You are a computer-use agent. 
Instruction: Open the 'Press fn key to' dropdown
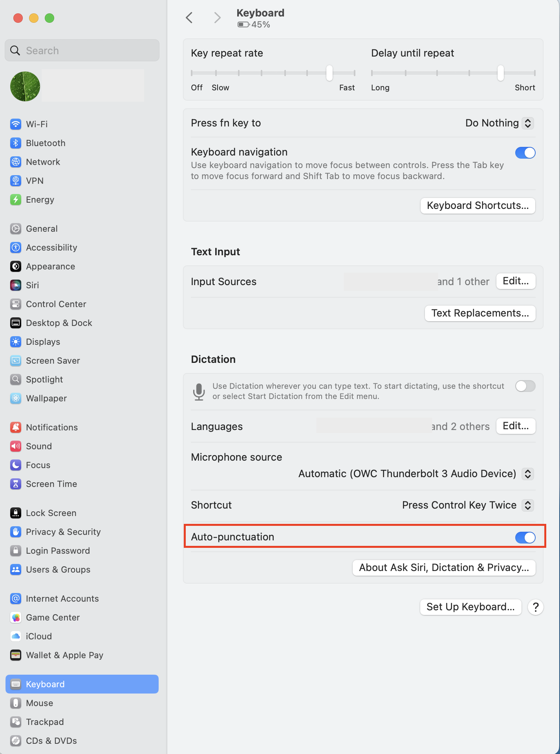click(x=499, y=123)
